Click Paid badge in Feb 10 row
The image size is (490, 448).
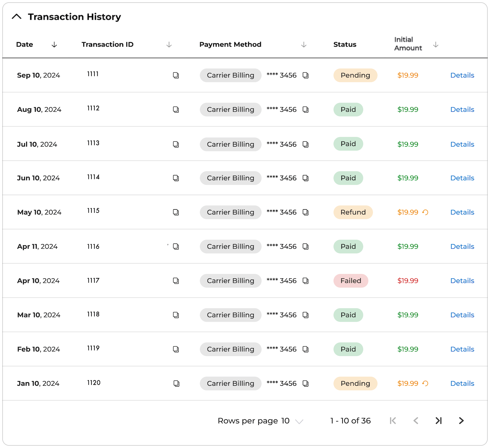point(348,349)
